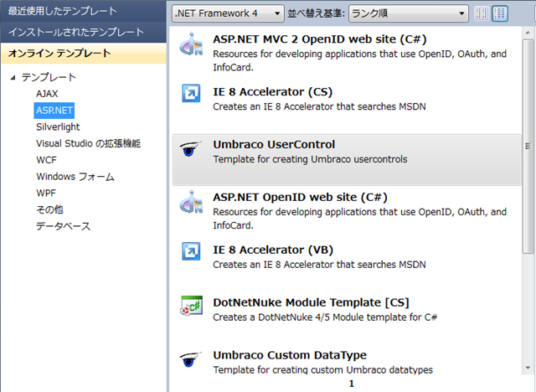Click the ASP.NET OpenID web site icon
Viewport: 536px width, 392px height.
(x=191, y=203)
